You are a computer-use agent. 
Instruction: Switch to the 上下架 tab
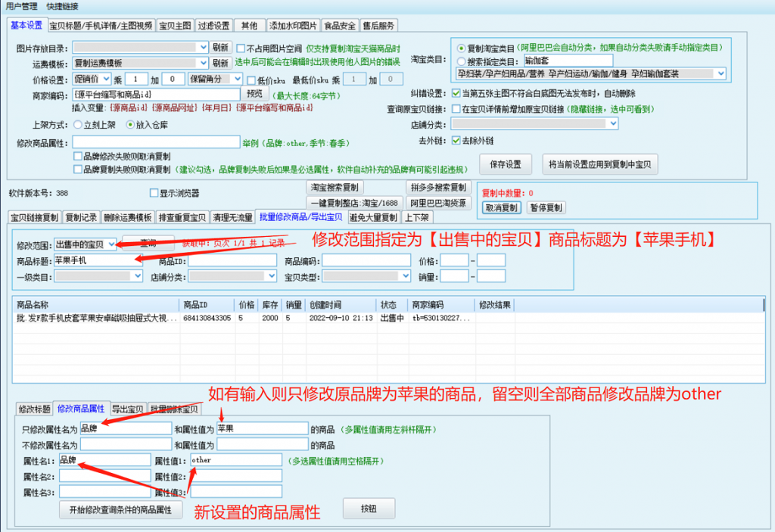click(417, 217)
